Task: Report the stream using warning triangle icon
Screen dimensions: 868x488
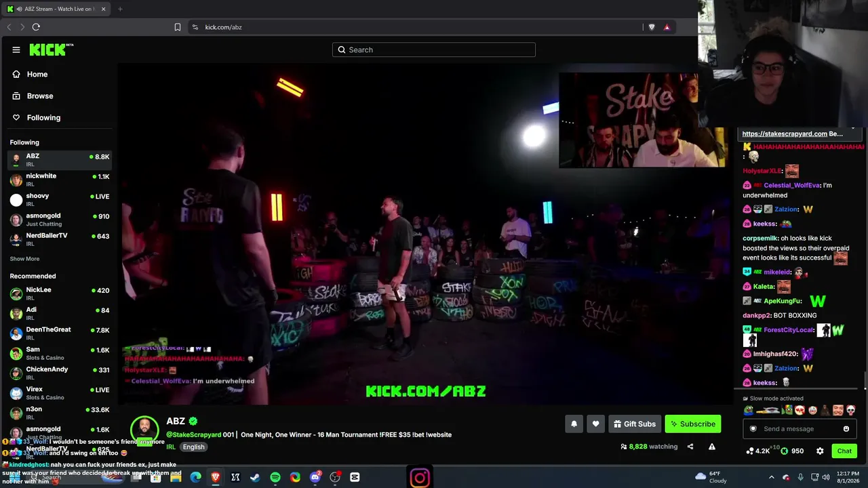Action: click(712, 447)
